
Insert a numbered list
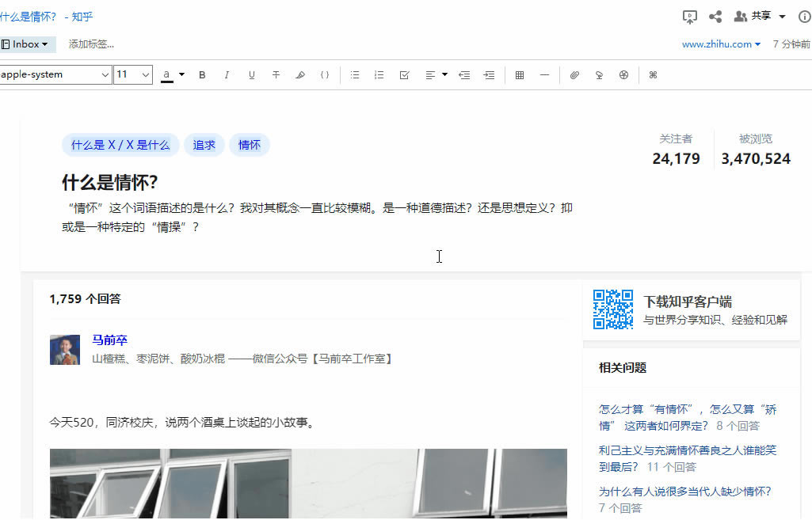pos(379,75)
